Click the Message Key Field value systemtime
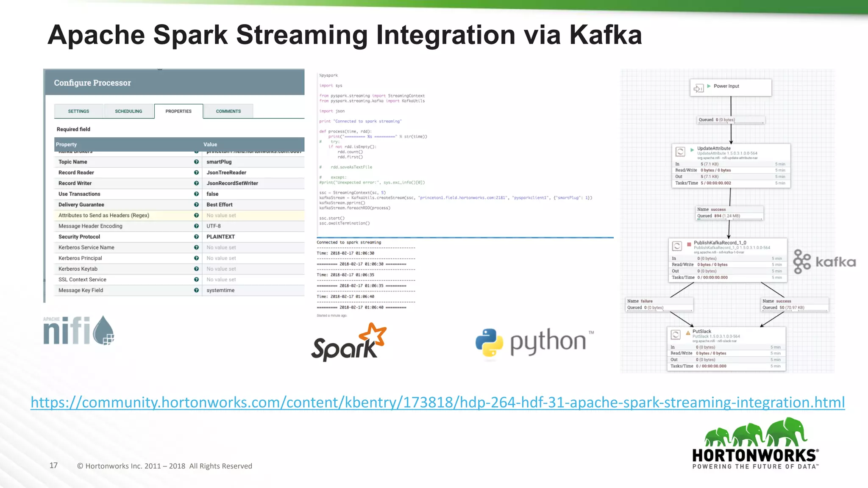 tap(220, 290)
